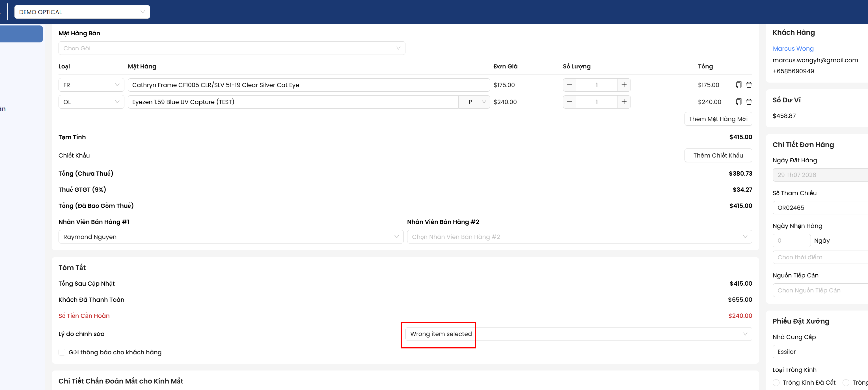Screen dimensions: 868x390
Task: Tick Gửi thông báo cho khách hàng checkbox
Action: pos(62,352)
